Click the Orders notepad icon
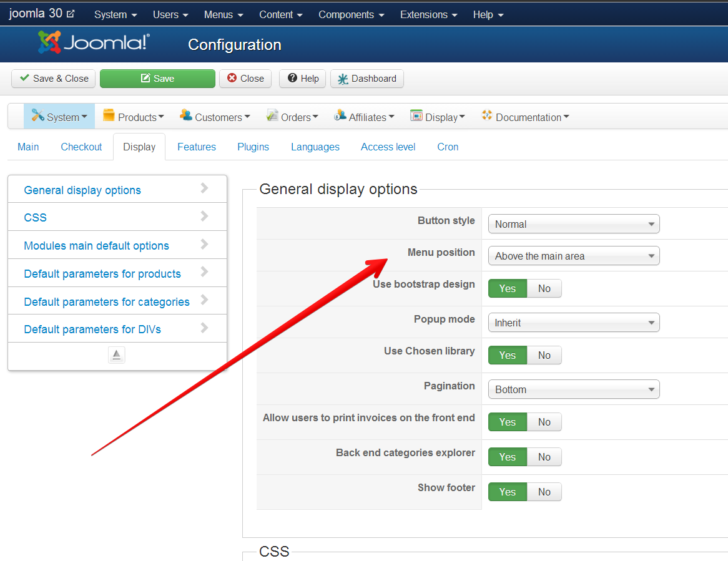The image size is (728, 561). pos(272,115)
